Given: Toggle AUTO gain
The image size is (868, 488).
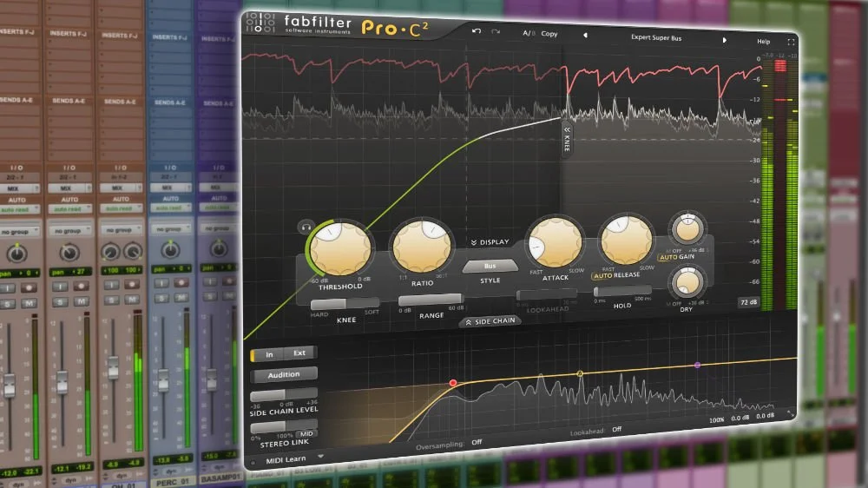Looking at the screenshot, I should 668,258.
